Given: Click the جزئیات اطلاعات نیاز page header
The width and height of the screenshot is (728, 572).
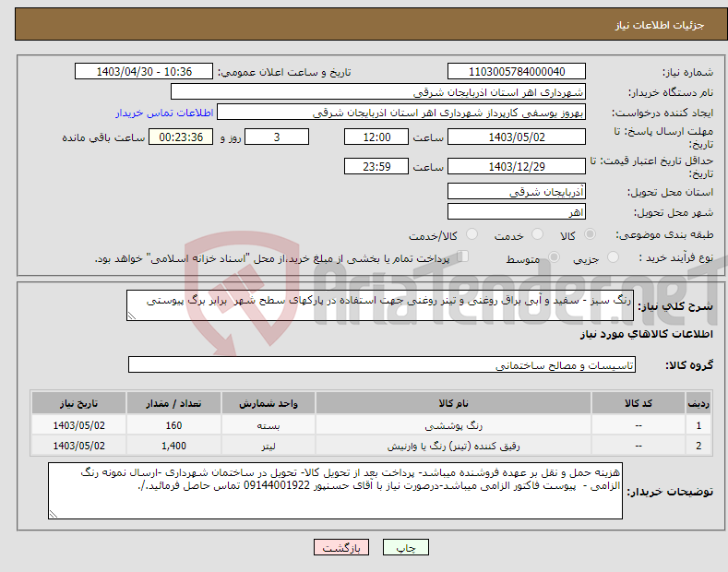Looking at the screenshot, I should [660, 25].
